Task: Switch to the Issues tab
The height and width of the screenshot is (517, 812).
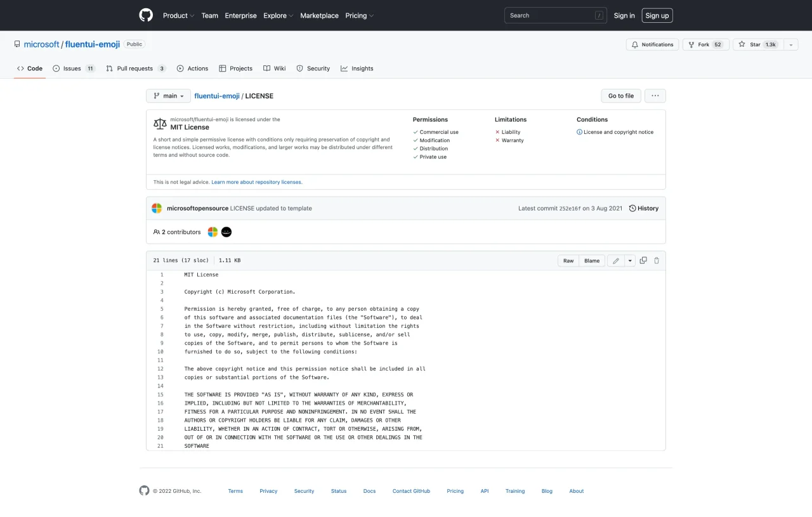Action: (x=74, y=69)
